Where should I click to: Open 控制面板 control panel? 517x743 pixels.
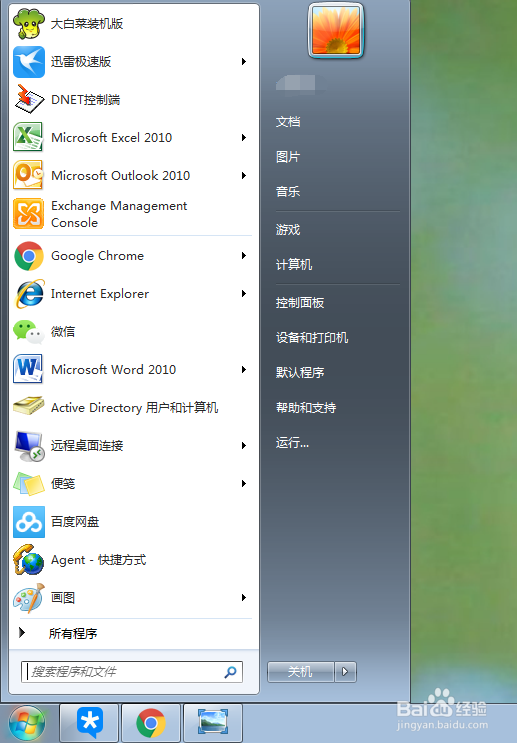coord(300,303)
